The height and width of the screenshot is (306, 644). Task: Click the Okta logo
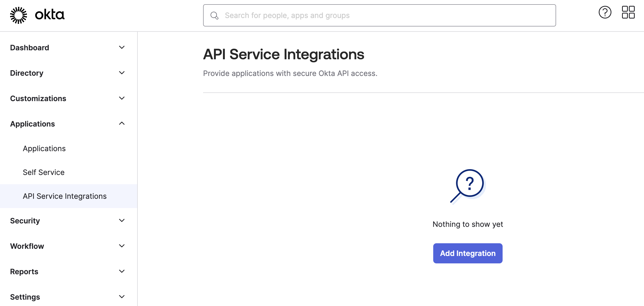37,15
